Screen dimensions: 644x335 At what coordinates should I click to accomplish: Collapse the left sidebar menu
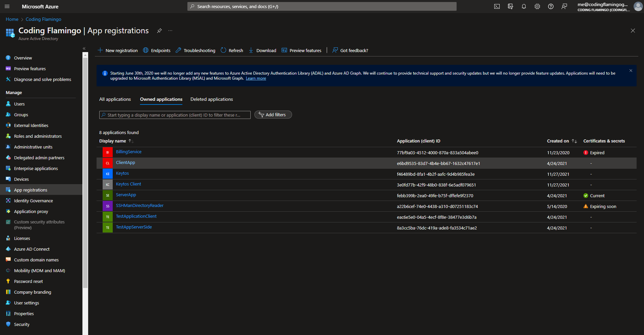[84, 48]
